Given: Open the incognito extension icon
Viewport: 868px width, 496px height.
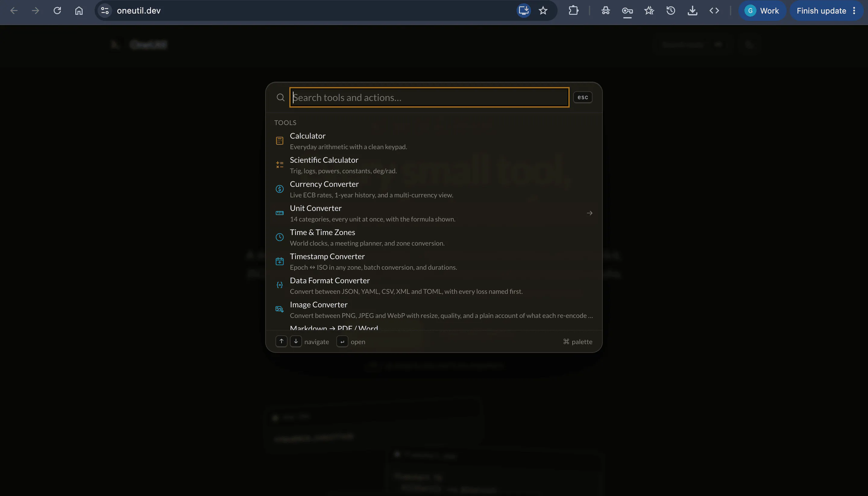Looking at the screenshot, I should coord(605,11).
